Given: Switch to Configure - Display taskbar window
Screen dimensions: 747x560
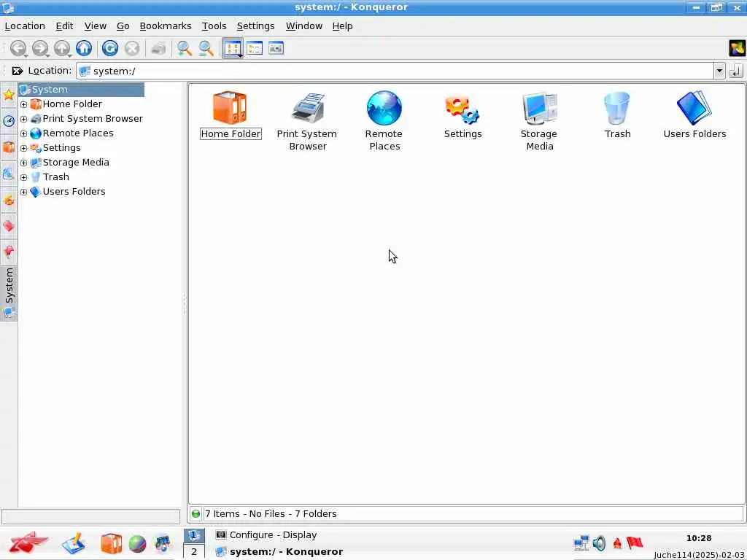Looking at the screenshot, I should pos(266,534).
